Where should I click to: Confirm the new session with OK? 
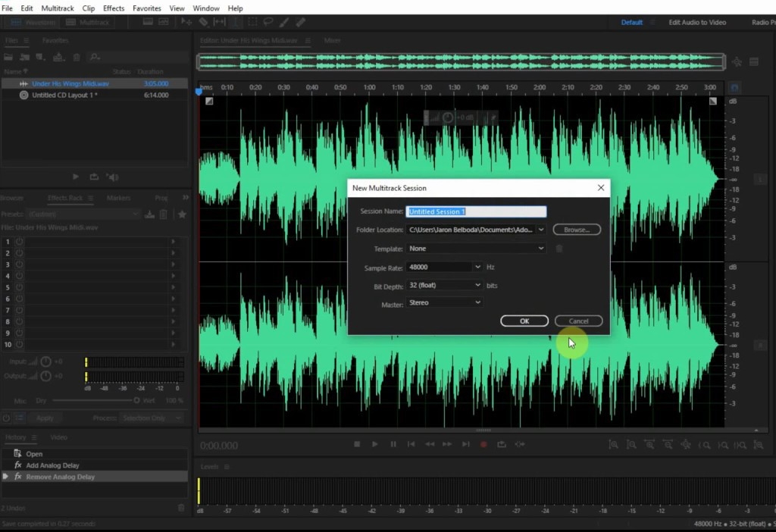(x=524, y=321)
